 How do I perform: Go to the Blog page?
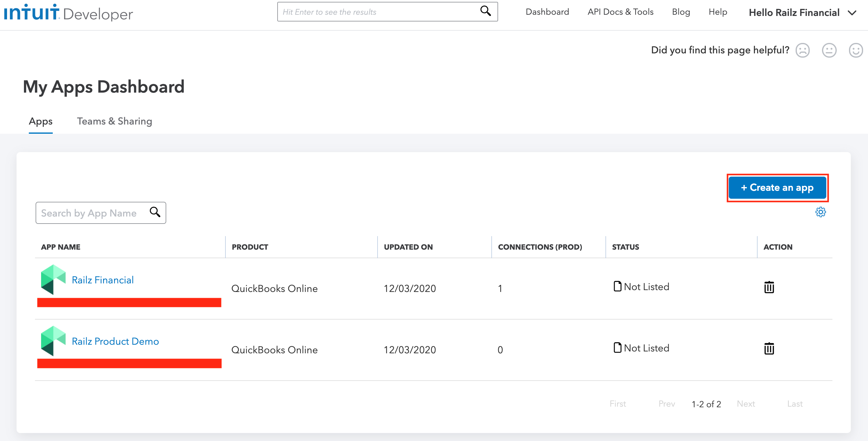coord(681,12)
